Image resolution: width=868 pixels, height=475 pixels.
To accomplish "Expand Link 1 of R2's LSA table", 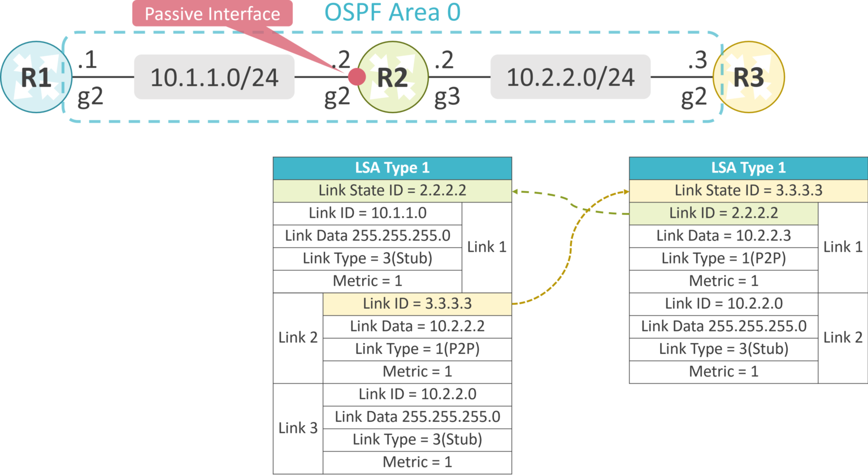I will pos(487,247).
